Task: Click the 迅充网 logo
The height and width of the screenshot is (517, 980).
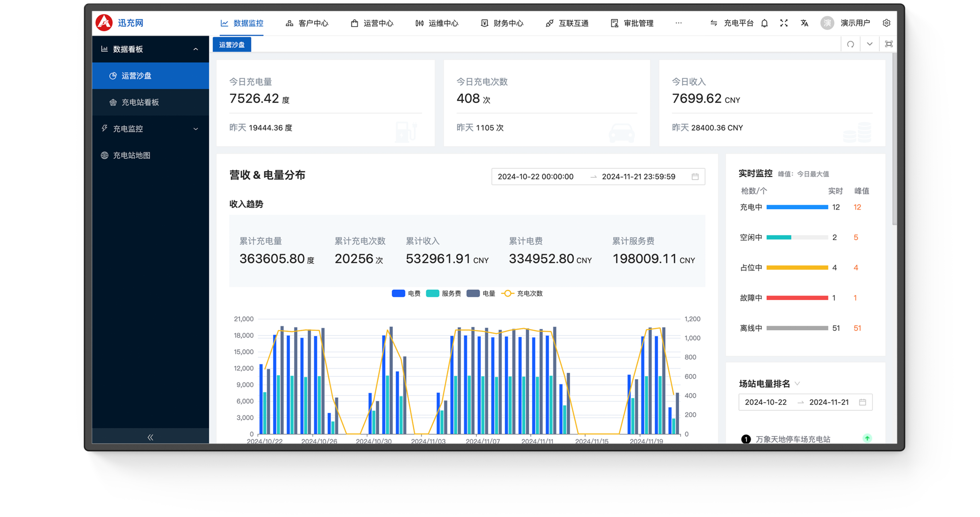Action: point(104,23)
